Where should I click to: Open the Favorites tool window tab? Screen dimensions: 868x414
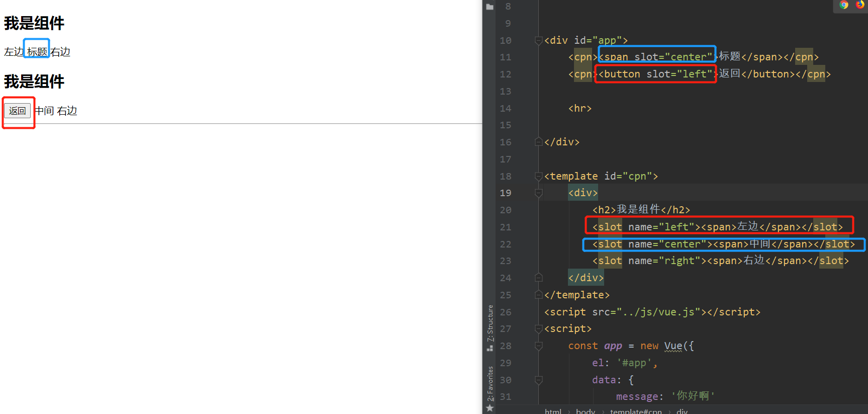tap(490, 384)
